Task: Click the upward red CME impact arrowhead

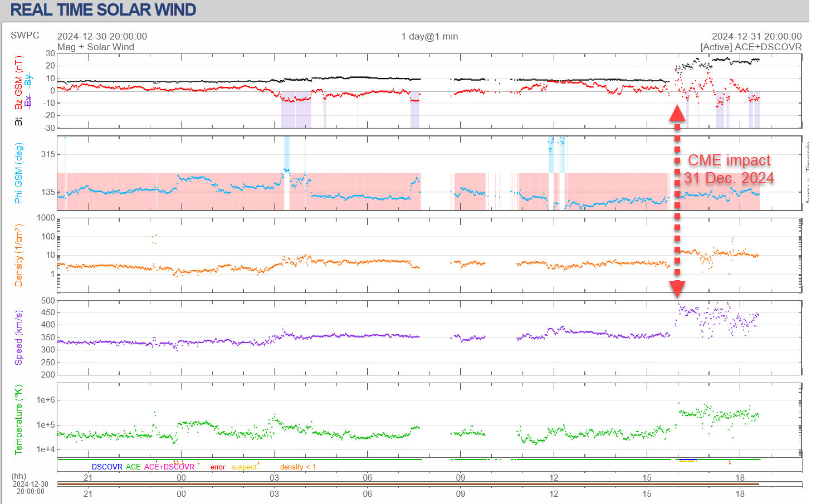Action: (677, 114)
